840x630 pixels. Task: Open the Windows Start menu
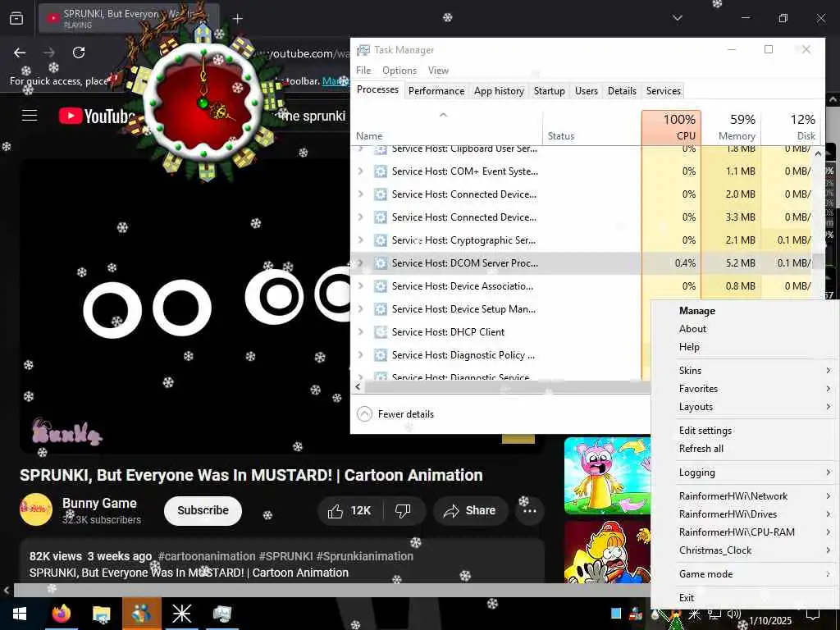[x=20, y=614]
